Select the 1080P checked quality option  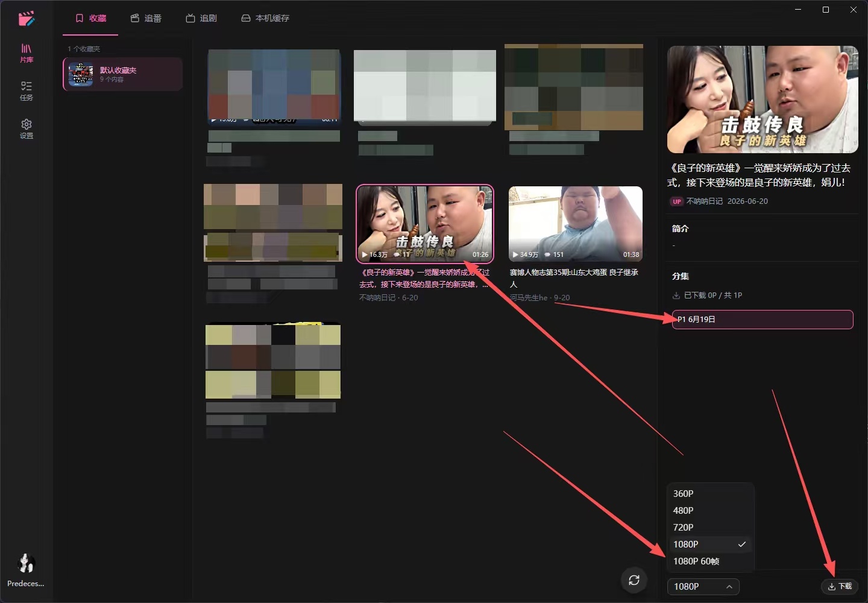pos(711,544)
